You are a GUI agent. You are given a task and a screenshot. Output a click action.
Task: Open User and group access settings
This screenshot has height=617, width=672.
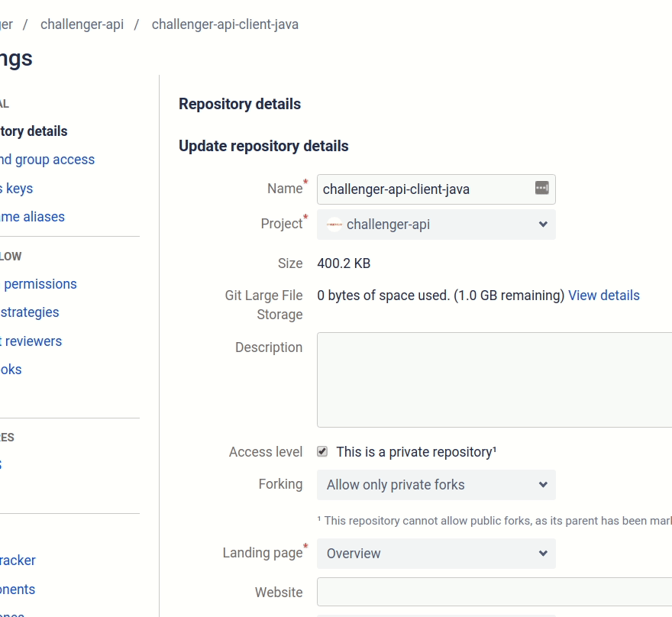coord(47,160)
